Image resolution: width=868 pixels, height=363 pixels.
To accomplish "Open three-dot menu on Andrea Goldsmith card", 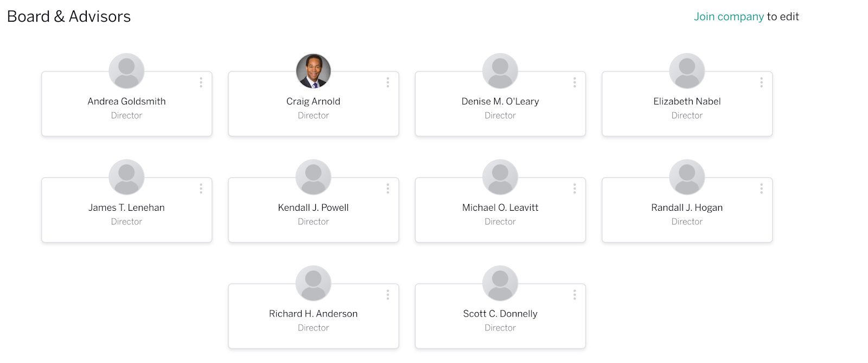I will [x=201, y=82].
